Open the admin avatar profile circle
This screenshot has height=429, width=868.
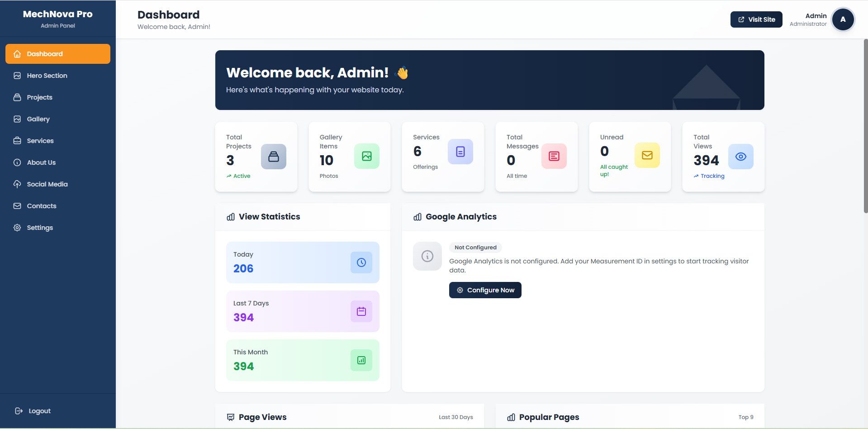pyautogui.click(x=843, y=19)
